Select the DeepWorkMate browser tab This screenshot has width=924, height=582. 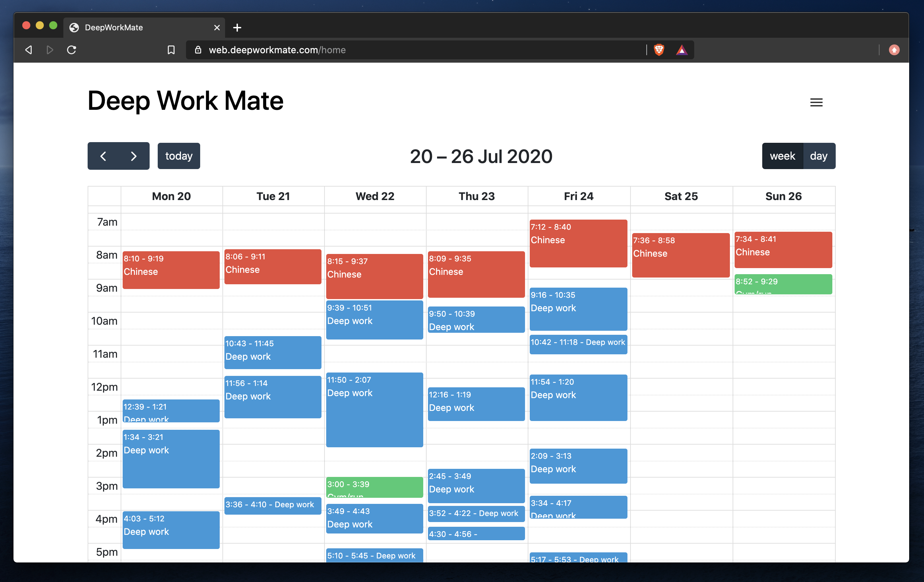pyautogui.click(x=144, y=28)
